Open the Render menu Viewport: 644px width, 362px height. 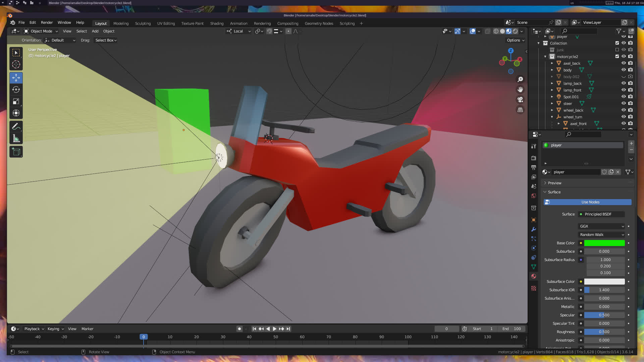[47, 22]
